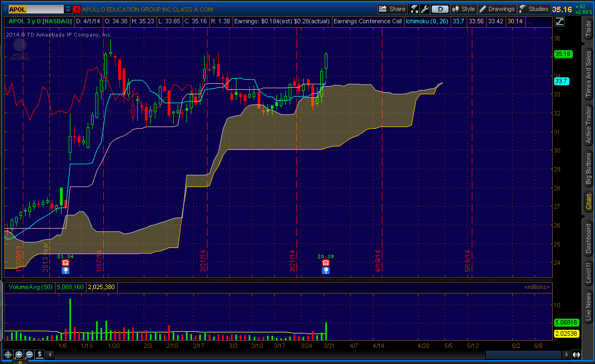Viewport: 595px width, 364px height.
Task: Open the Live News side tab
Action: (588, 307)
